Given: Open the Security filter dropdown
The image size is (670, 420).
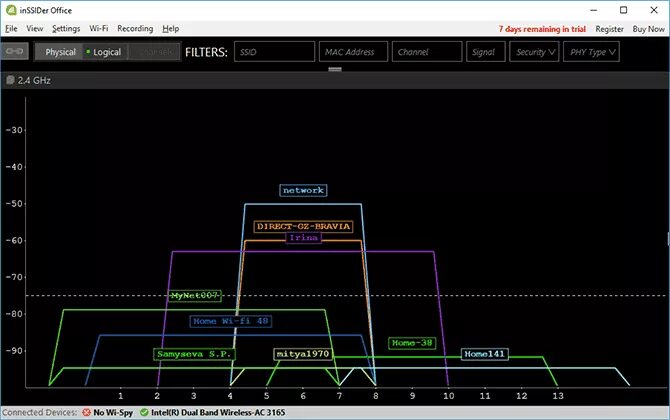Looking at the screenshot, I should coord(534,52).
